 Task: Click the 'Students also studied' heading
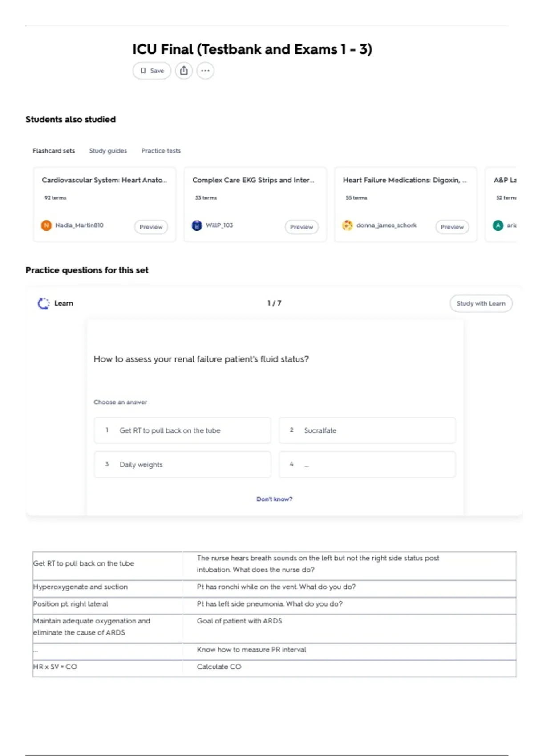click(x=71, y=119)
